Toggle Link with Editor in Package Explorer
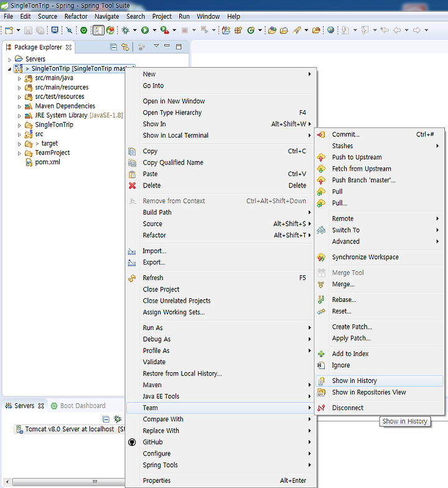448x488 pixels. tap(125, 47)
